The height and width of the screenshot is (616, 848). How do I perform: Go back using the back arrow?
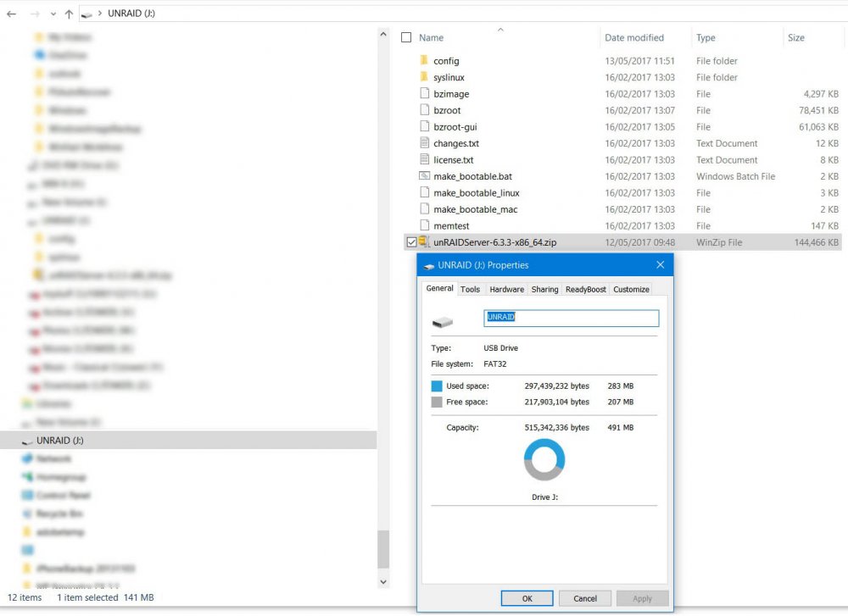11,14
